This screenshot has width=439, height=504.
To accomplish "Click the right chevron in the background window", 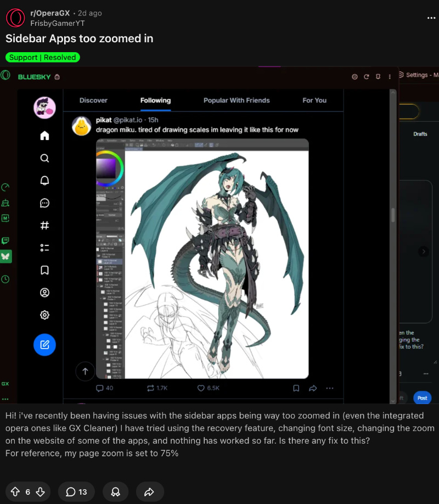I will (x=424, y=251).
